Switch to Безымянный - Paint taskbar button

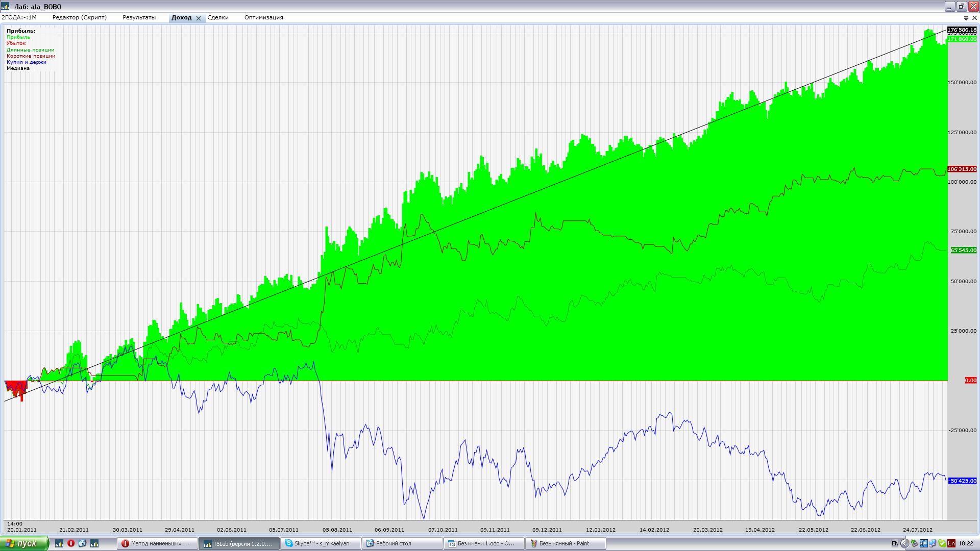coord(566,543)
